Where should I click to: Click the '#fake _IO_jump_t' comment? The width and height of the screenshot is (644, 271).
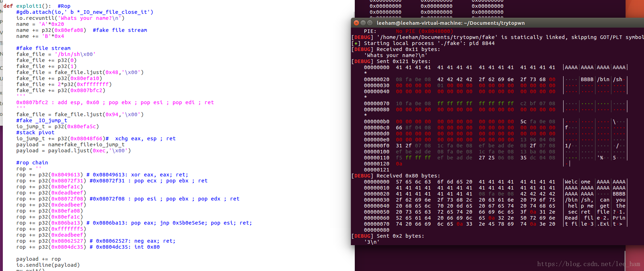point(42,120)
